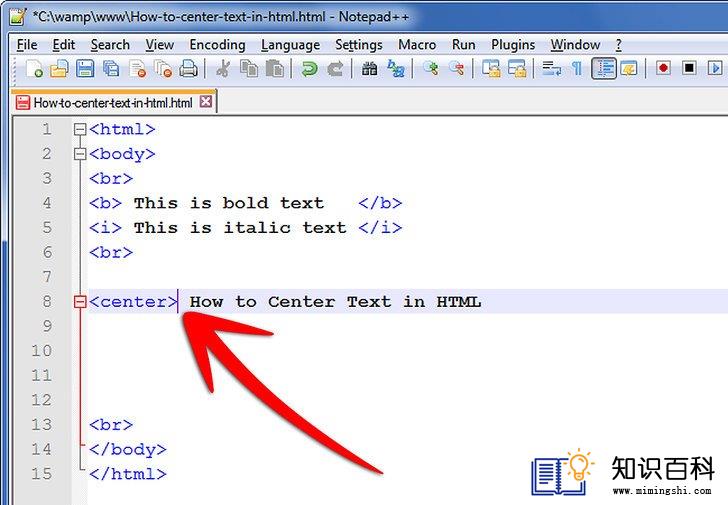Viewport: 728px width, 505px height.
Task: Click the macro playback icon
Action: tap(715, 69)
